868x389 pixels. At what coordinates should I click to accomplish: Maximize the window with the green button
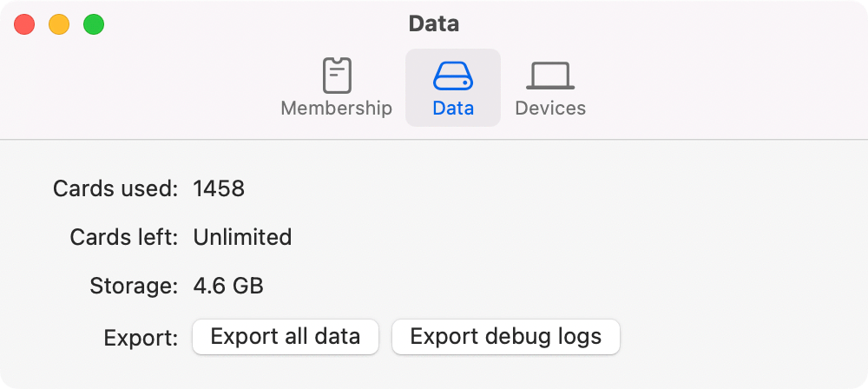pyautogui.click(x=94, y=24)
